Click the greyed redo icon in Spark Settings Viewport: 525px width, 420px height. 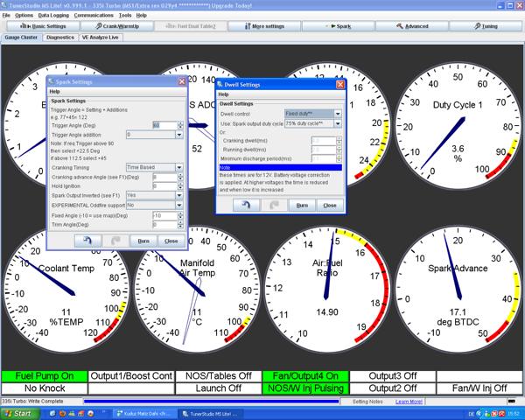click(x=115, y=240)
